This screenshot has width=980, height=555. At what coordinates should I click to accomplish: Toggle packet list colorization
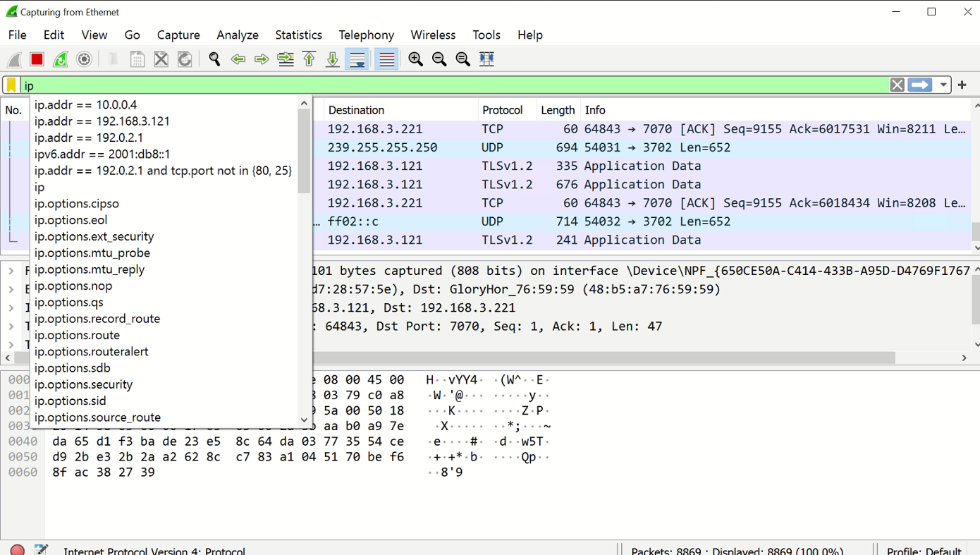[386, 59]
